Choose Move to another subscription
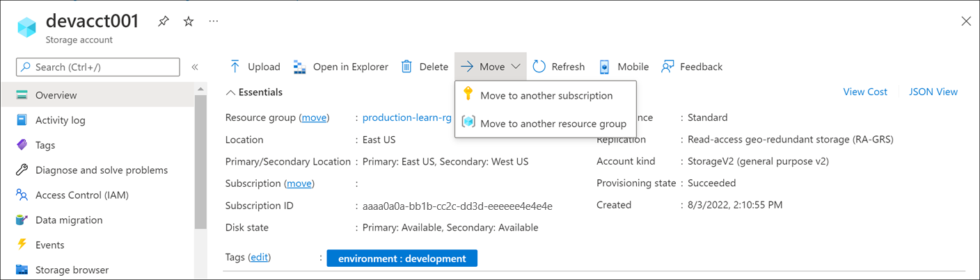 tap(546, 95)
